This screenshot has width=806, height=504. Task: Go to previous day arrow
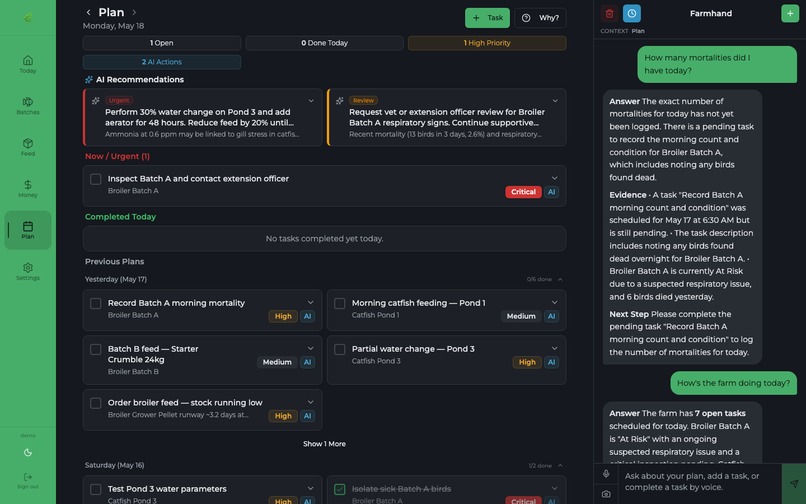click(x=88, y=12)
